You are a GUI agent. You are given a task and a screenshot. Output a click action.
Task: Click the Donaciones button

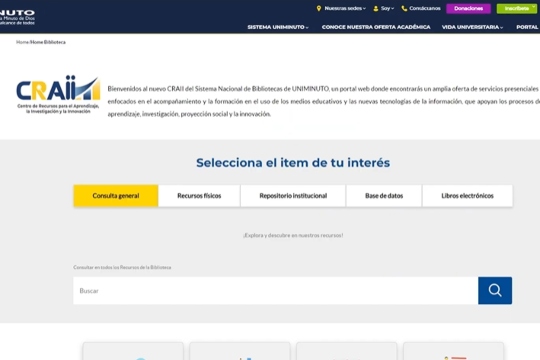click(468, 9)
